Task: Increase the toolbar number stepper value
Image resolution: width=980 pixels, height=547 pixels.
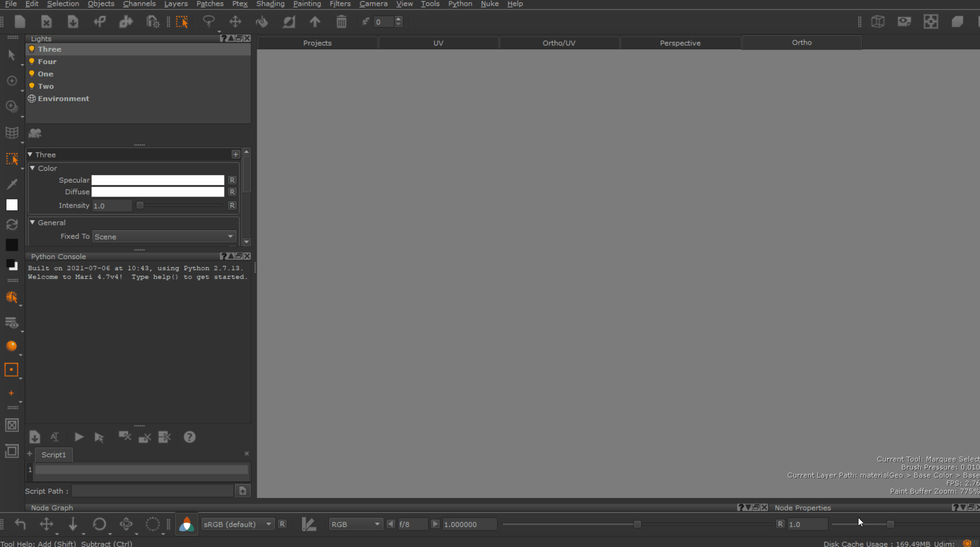Action: click(398, 19)
